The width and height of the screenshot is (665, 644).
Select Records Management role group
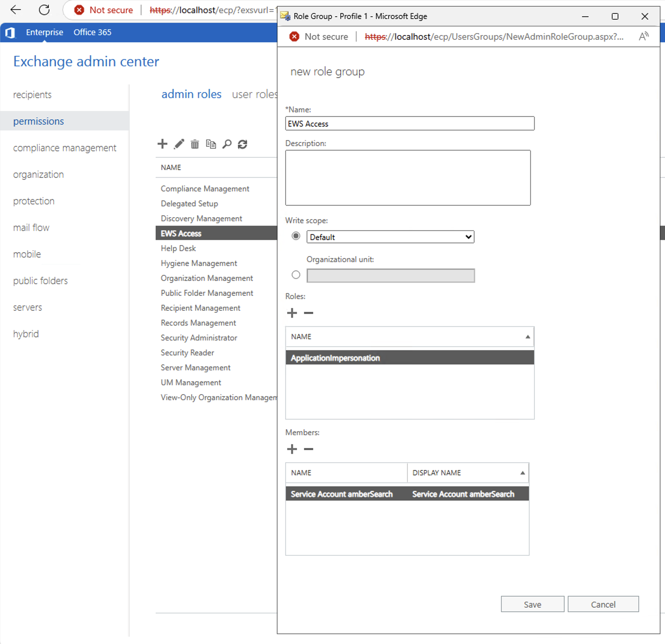(x=198, y=323)
